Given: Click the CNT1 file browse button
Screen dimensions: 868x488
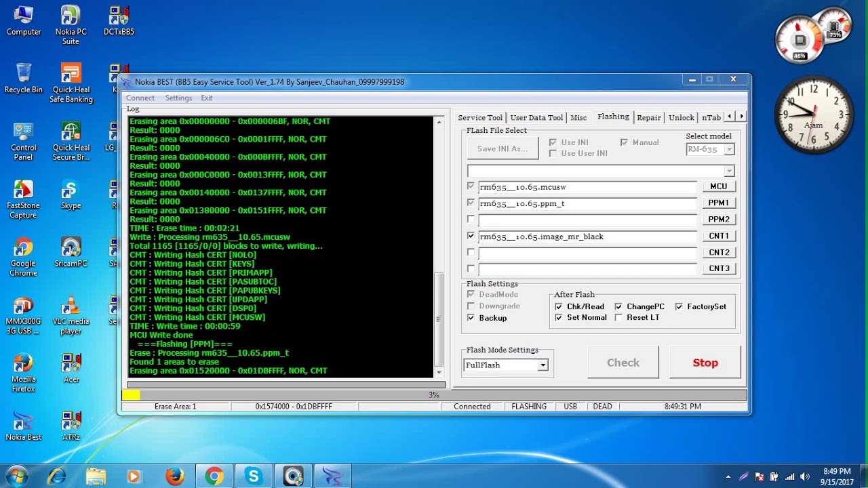Looking at the screenshot, I should coord(719,236).
